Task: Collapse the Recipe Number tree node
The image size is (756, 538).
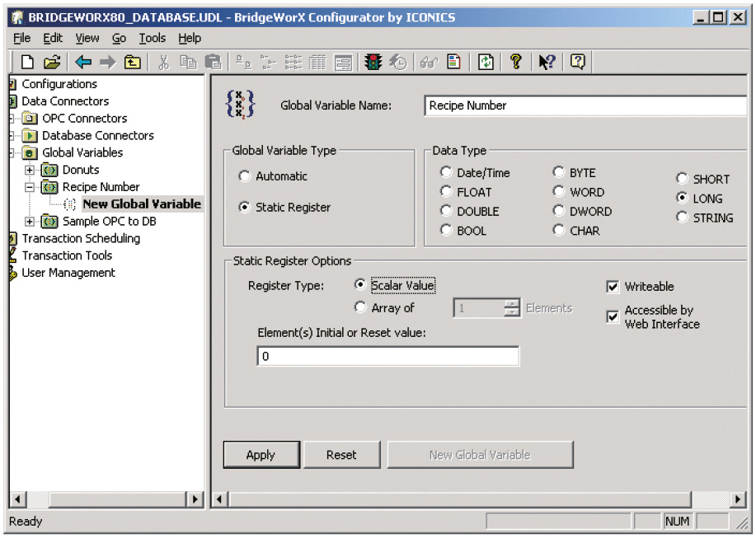Action: point(30,187)
